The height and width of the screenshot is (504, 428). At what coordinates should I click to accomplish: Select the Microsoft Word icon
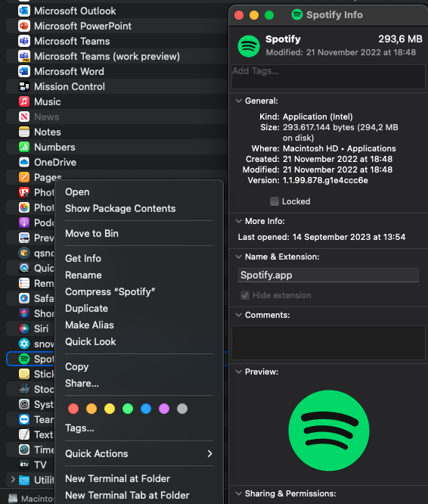point(24,71)
